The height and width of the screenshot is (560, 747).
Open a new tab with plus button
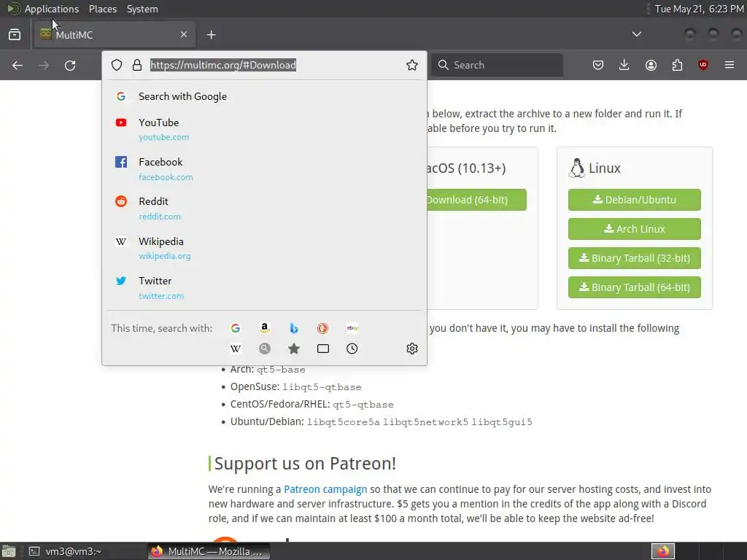[211, 35]
